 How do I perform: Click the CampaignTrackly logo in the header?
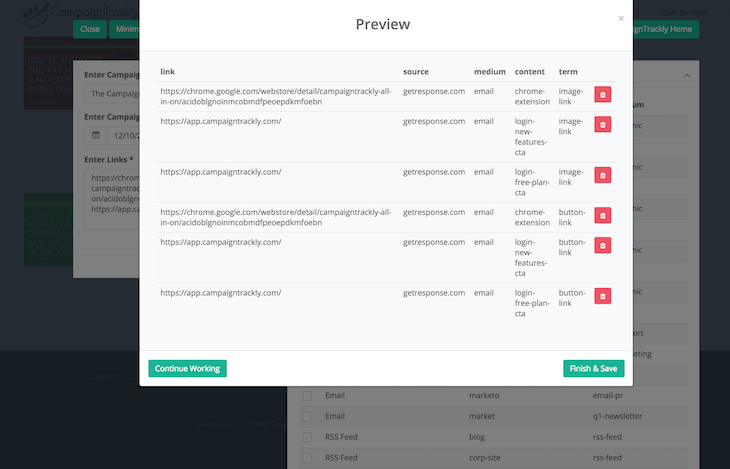point(80,12)
